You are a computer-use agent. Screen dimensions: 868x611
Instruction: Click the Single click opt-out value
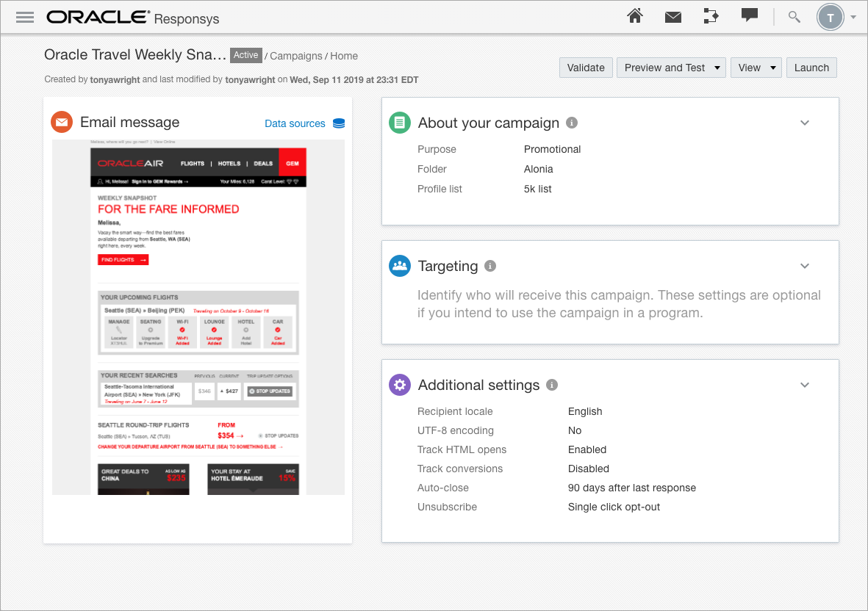pos(614,507)
